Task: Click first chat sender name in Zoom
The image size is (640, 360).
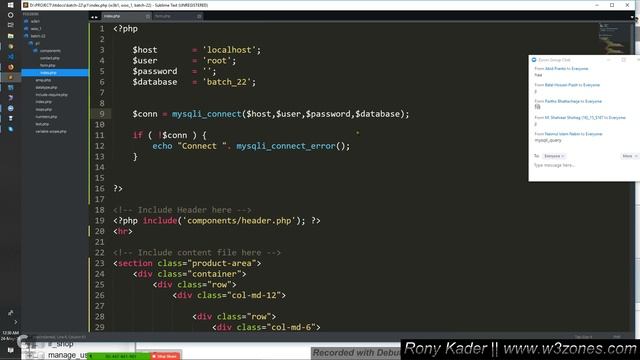Action: [556, 69]
